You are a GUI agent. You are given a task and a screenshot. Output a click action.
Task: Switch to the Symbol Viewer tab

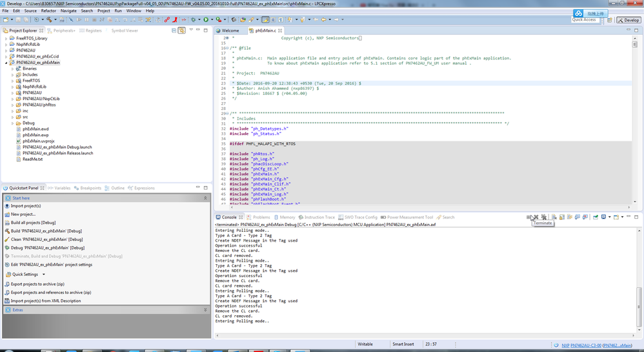click(125, 30)
